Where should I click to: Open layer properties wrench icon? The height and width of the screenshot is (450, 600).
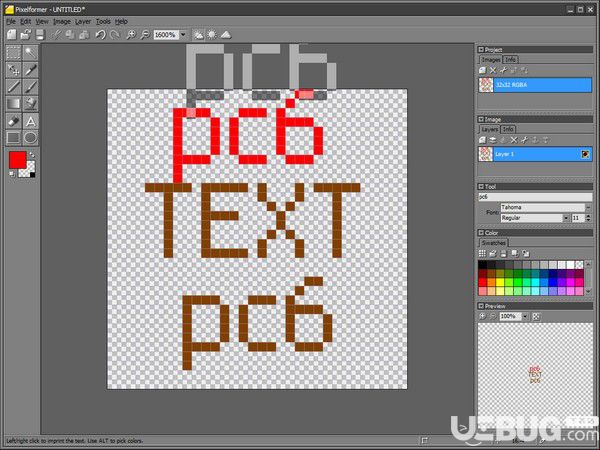point(524,140)
